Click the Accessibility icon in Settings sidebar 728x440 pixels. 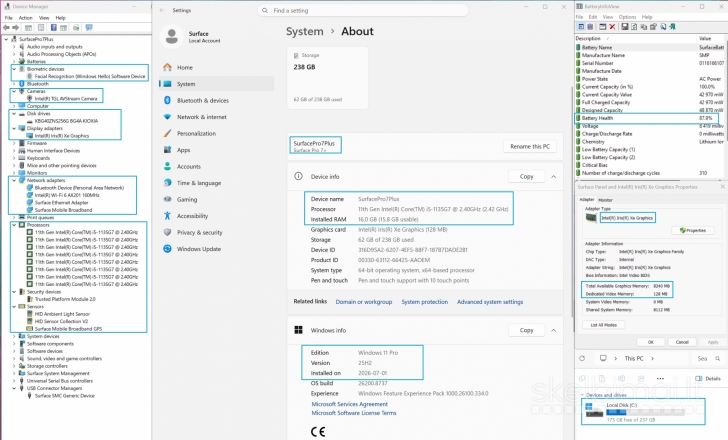coord(167,216)
